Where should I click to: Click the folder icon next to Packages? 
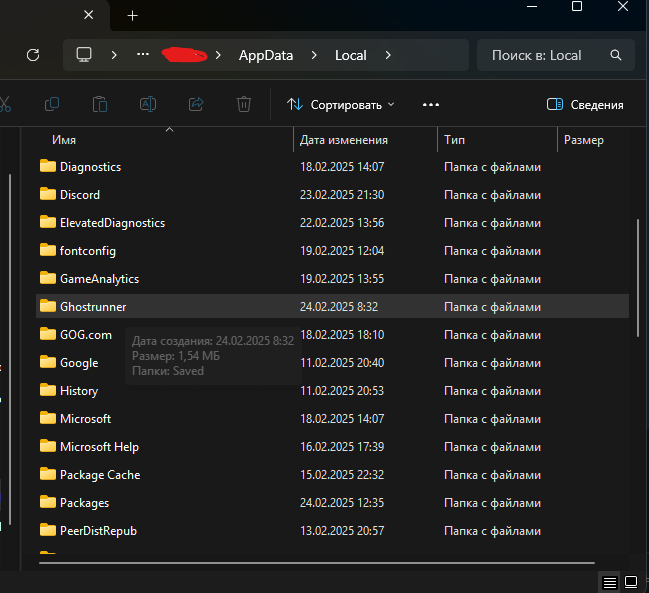coord(48,502)
